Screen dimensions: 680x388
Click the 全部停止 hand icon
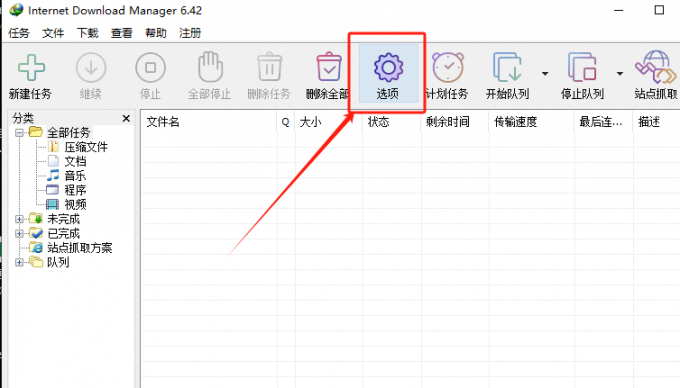click(210, 67)
